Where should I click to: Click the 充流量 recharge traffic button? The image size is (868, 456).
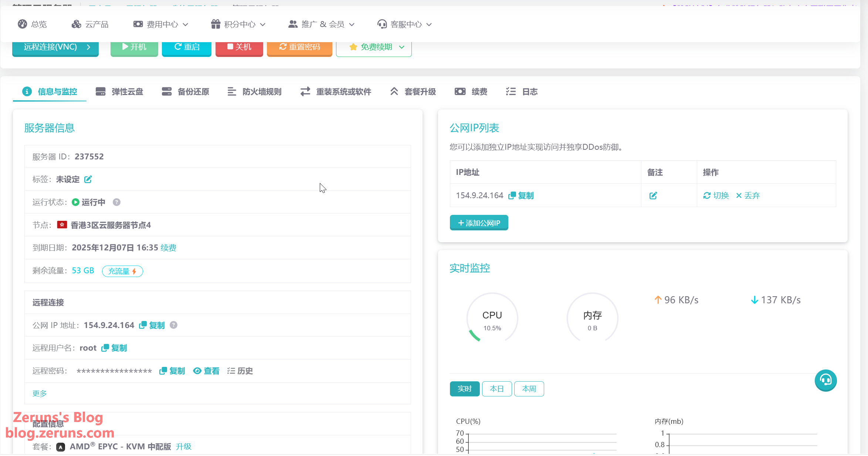coord(122,271)
